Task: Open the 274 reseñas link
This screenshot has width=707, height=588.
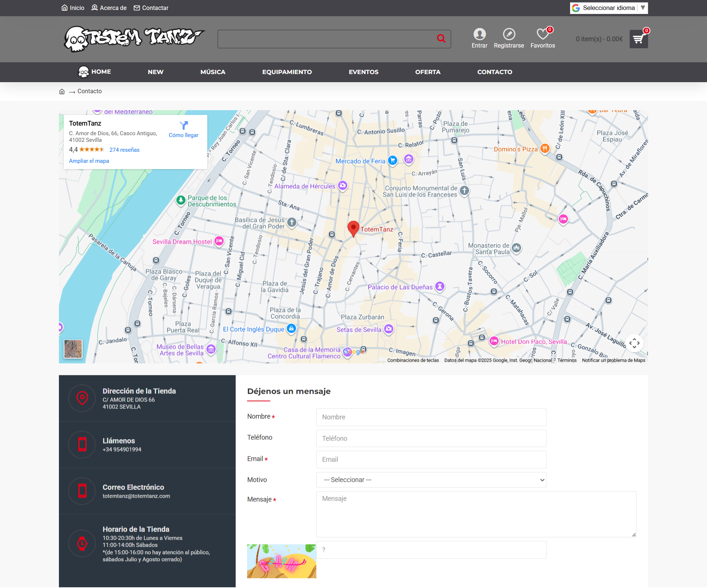Action: (x=124, y=150)
